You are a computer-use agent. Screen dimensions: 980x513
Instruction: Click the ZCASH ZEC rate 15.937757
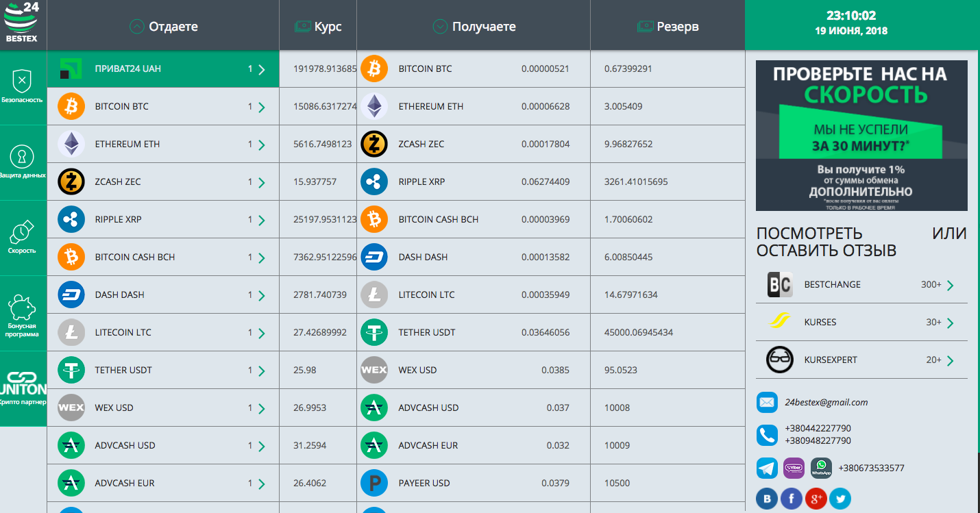(x=315, y=182)
